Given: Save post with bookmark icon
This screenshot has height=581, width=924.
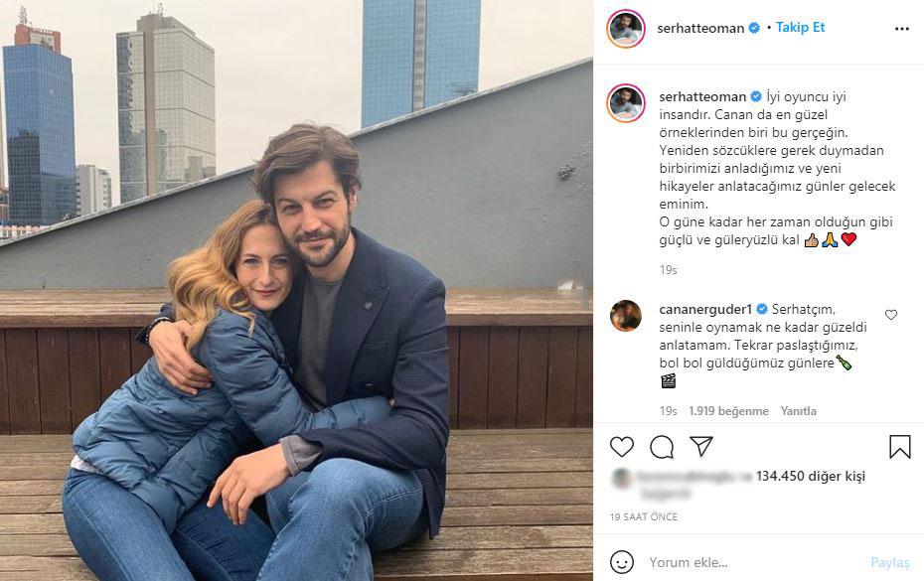Looking at the screenshot, I should point(900,447).
